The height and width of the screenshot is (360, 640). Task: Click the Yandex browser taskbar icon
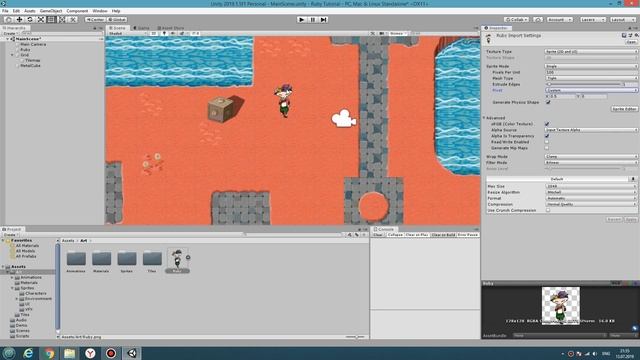(90, 353)
